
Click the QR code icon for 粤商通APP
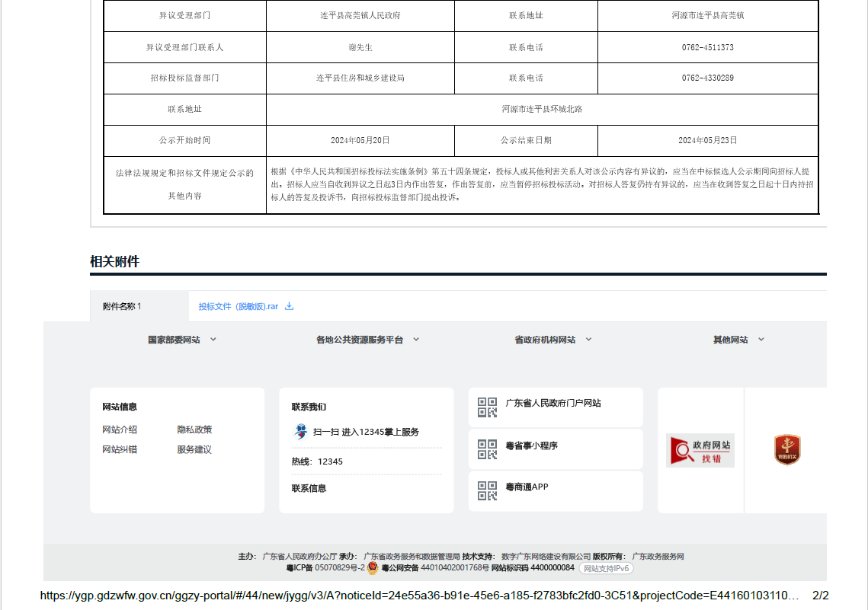coord(487,490)
